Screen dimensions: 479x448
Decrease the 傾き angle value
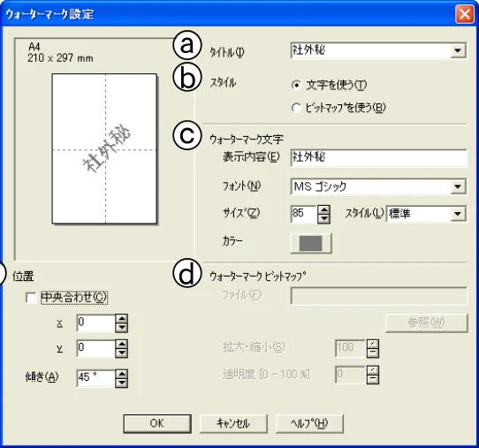[x=122, y=383]
